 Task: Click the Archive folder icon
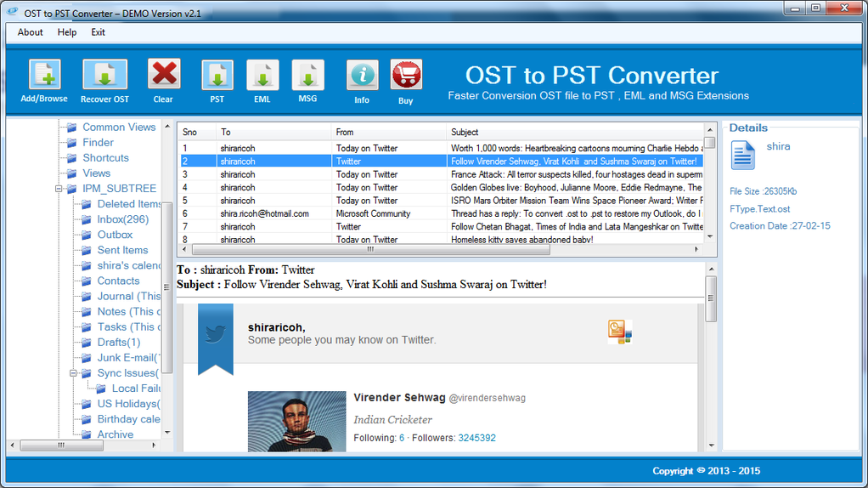pos(86,434)
